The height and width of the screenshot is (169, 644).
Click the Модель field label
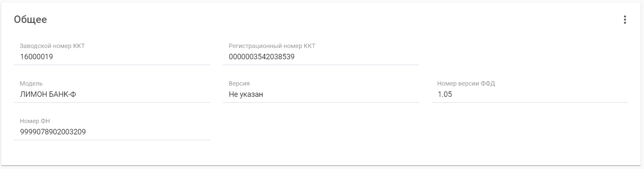pos(31,83)
